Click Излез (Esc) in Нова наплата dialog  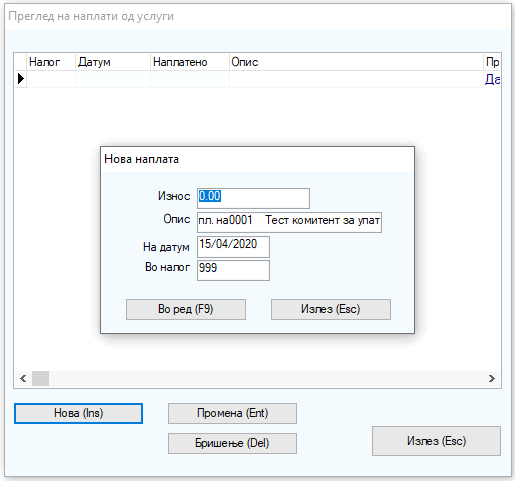click(331, 309)
